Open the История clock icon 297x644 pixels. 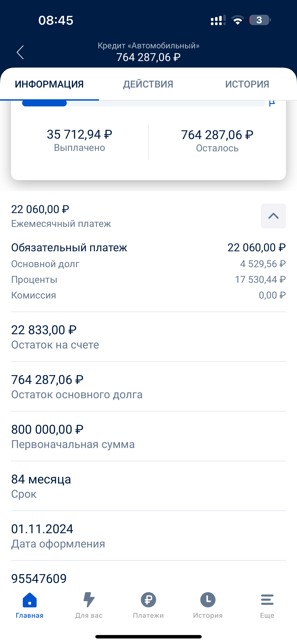[x=207, y=600]
